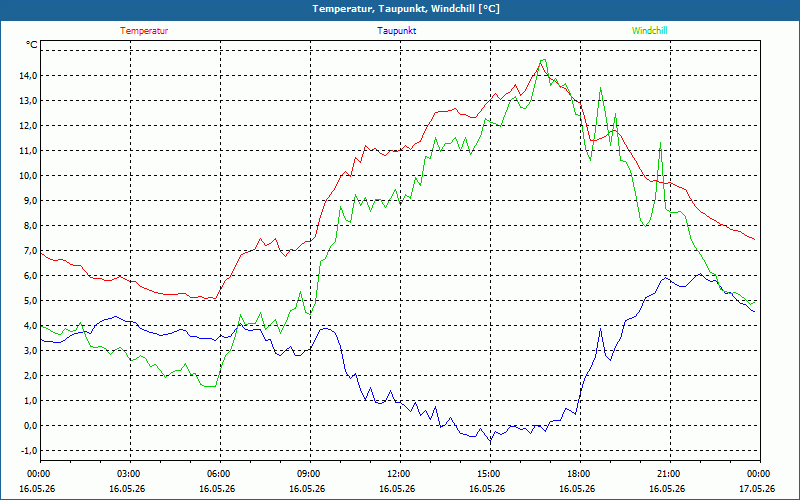Click the -1,0 y-axis label

(x=29, y=451)
